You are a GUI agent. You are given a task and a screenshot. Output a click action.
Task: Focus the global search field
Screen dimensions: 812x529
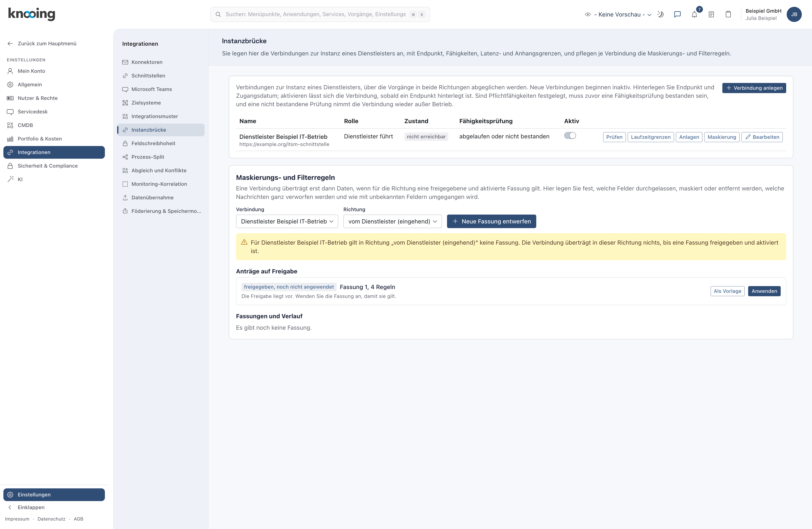320,14
